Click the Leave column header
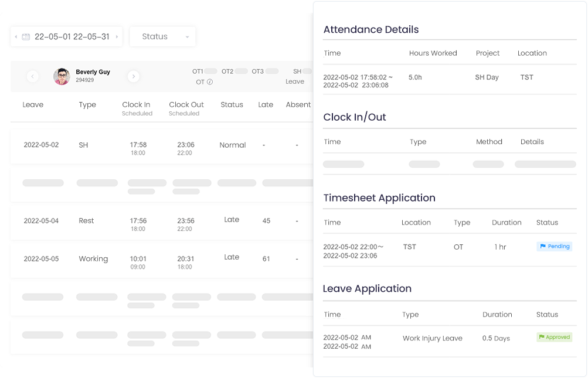Viewport: 588px width, 378px height. click(33, 105)
